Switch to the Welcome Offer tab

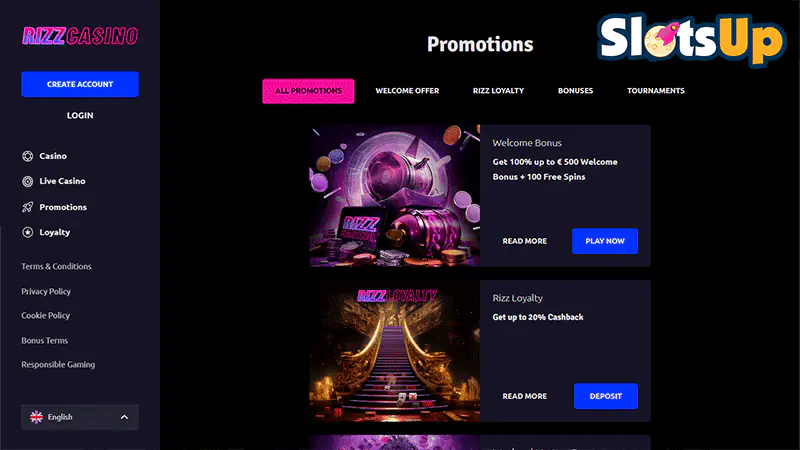[x=407, y=91]
